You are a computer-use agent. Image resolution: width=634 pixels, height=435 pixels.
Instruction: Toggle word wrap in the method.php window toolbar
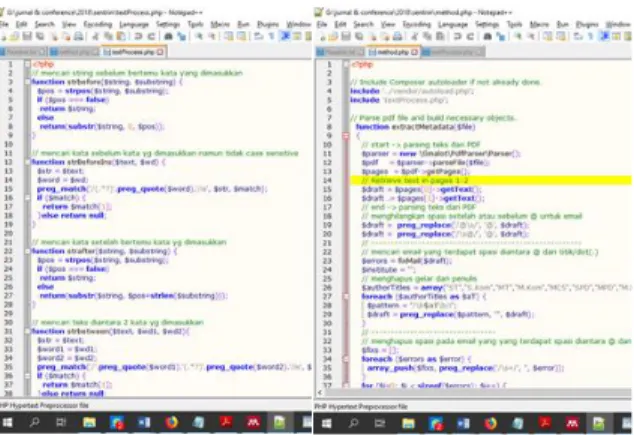[x=578, y=37]
